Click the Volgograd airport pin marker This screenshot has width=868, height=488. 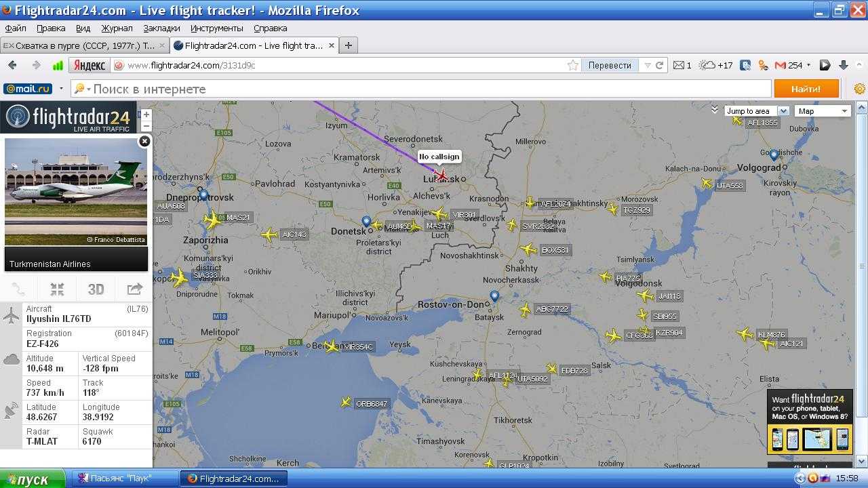click(774, 156)
